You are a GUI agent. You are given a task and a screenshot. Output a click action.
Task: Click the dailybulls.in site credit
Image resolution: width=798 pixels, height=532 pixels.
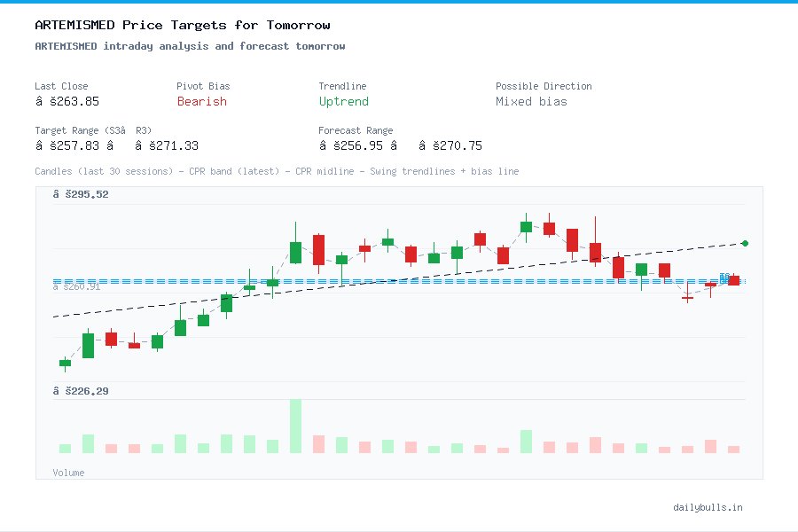pyautogui.click(x=708, y=507)
